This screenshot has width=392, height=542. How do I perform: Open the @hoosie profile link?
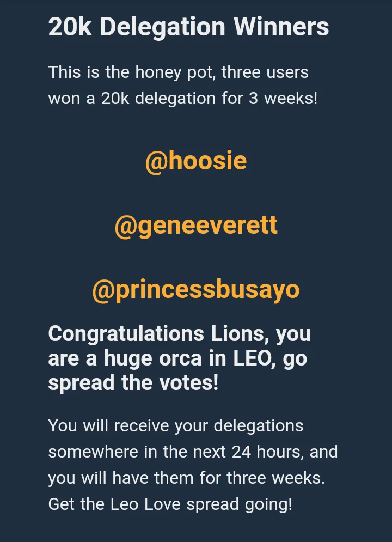(196, 161)
